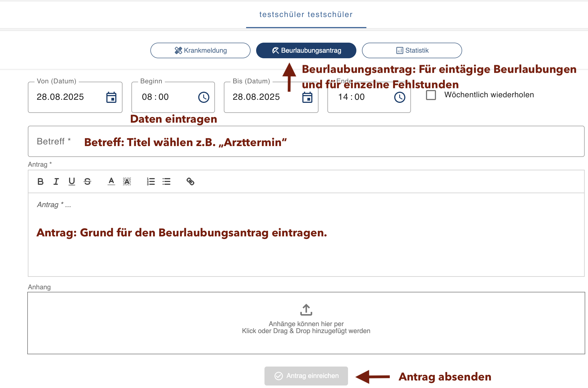The width and height of the screenshot is (588, 388).
Task: Switch to testschüler testschüler tab
Action: (x=306, y=14)
